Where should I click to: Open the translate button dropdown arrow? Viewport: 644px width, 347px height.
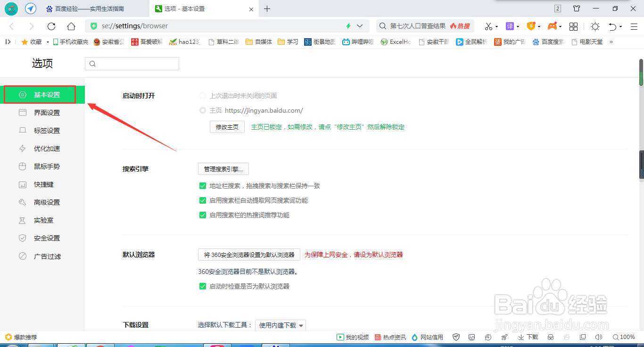(517, 26)
